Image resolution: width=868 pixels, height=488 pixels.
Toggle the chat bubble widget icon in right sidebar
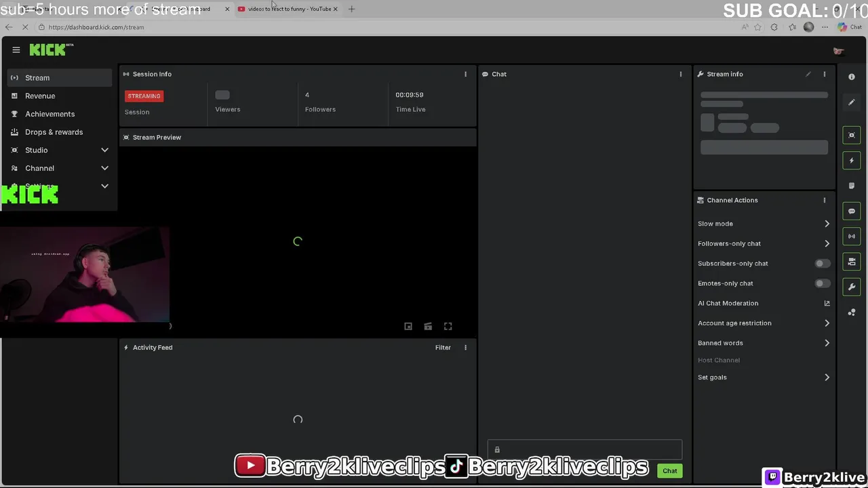[852, 211]
